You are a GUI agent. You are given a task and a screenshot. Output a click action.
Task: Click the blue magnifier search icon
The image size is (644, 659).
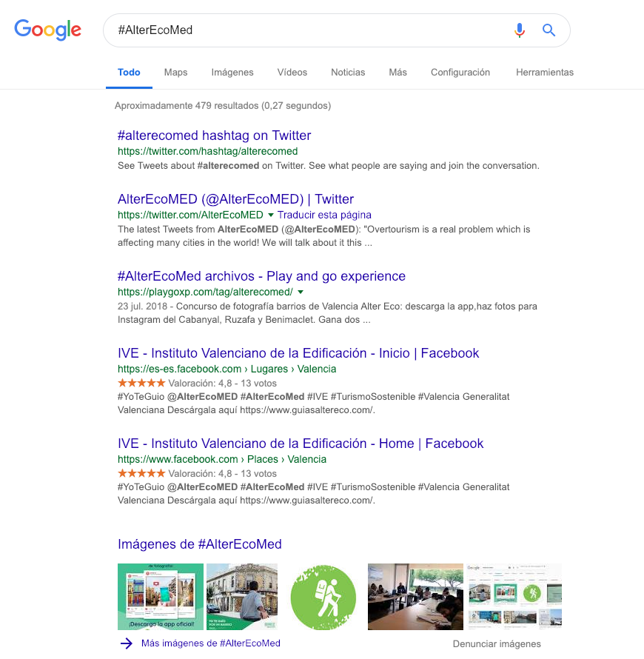549,30
